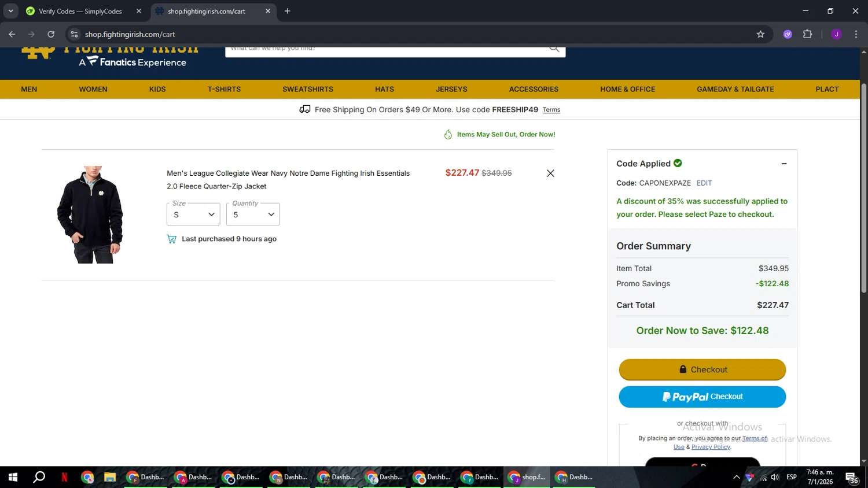Image resolution: width=868 pixels, height=488 pixels.
Task: Remove the quarter-zip jacket with X icon
Action: 550,173
